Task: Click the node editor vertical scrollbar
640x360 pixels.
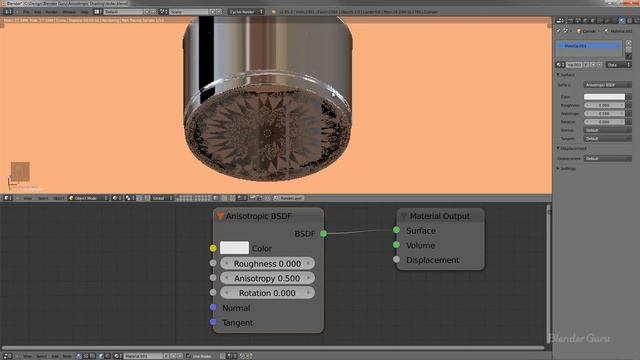Action: 548,273
